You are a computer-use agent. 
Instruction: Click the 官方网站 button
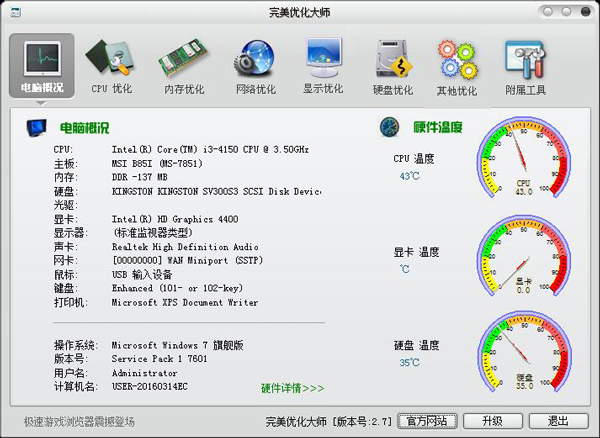tap(427, 421)
